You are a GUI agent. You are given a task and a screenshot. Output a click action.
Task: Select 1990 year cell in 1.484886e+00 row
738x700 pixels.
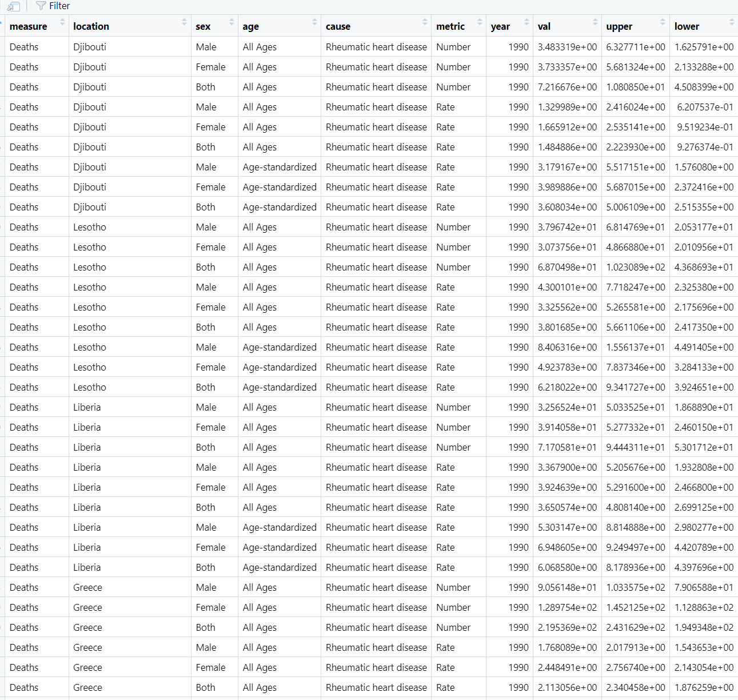click(x=510, y=147)
